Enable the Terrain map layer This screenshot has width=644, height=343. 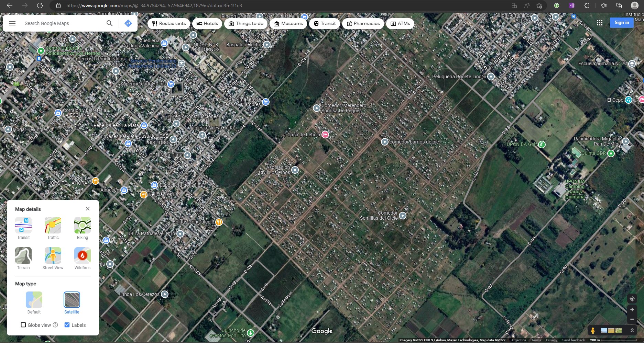(23, 258)
